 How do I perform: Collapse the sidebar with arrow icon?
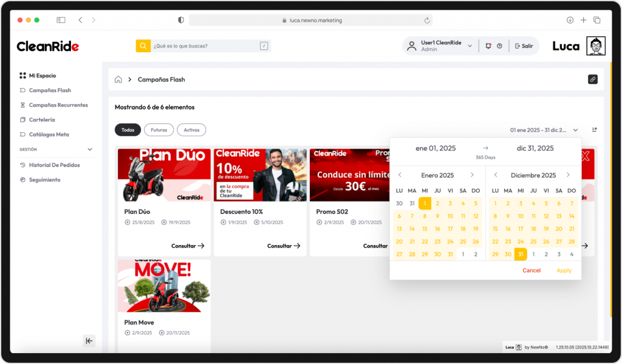[89, 341]
